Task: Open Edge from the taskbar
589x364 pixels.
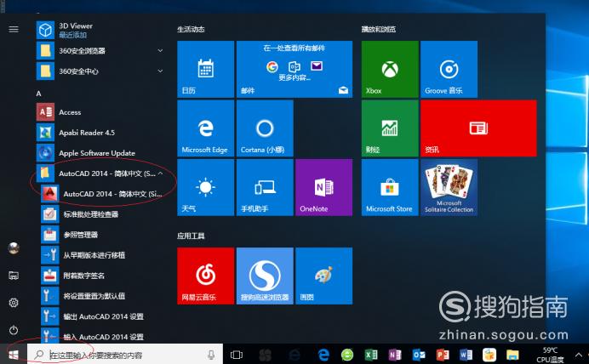Action: 323,355
